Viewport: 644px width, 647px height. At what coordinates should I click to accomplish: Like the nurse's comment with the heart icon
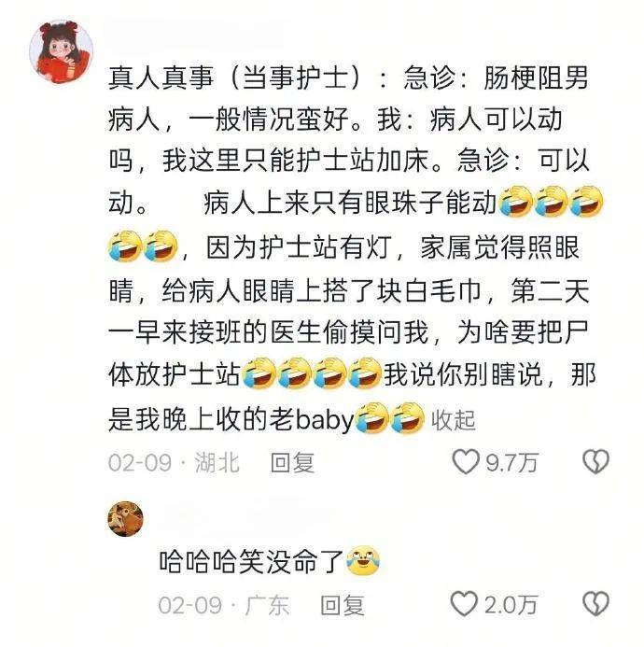[466, 462]
